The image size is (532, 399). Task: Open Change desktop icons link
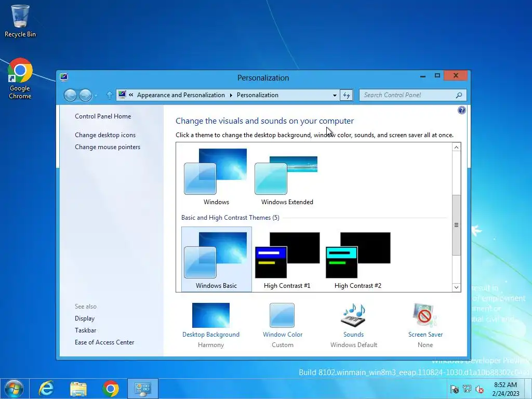click(x=105, y=135)
